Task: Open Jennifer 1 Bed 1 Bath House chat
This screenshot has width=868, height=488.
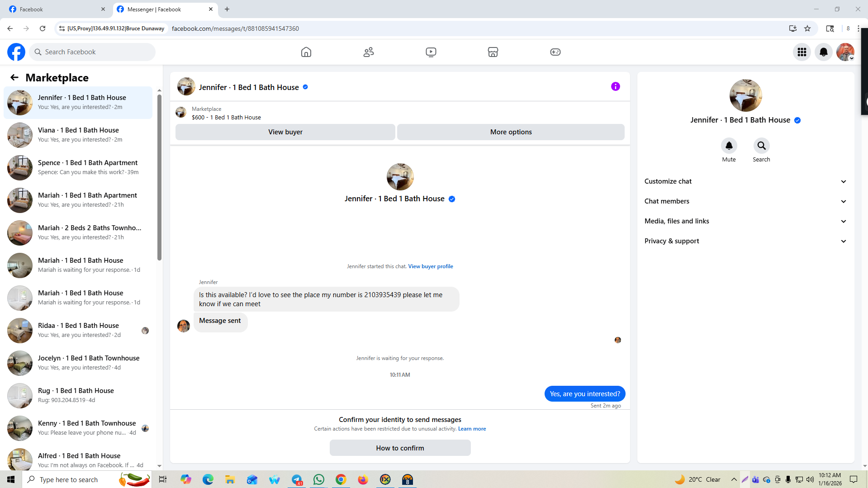Action: [78, 103]
